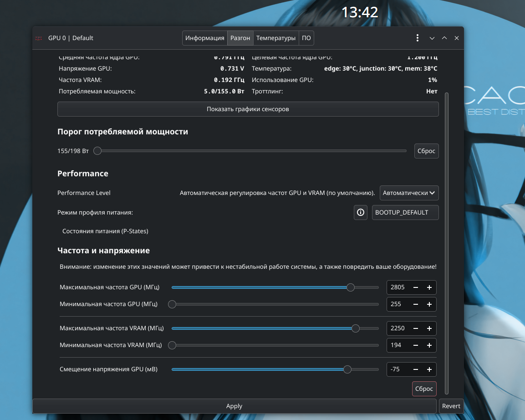This screenshot has width=525, height=420.
Task: Click the 0.192 ГГц VRAM frequency value
Action: [229, 80]
